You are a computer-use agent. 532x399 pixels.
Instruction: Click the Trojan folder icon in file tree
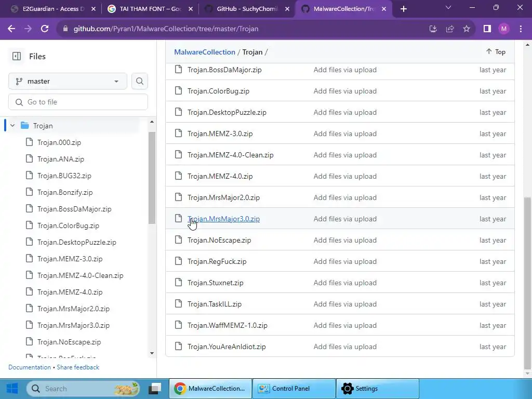[25, 126]
